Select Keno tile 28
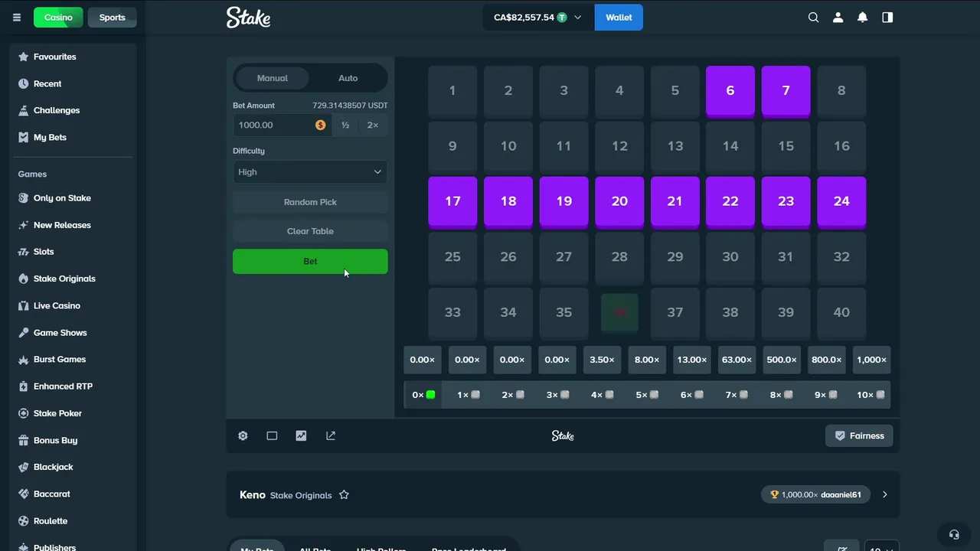Viewport: 980px width, 551px height. [619, 257]
